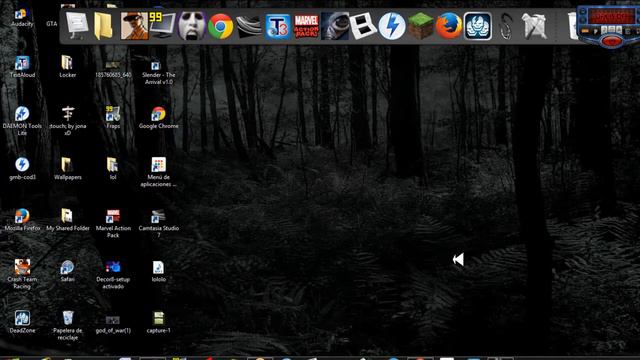
Task: Open the Audacity desktop shortcut
Action: coord(22,17)
